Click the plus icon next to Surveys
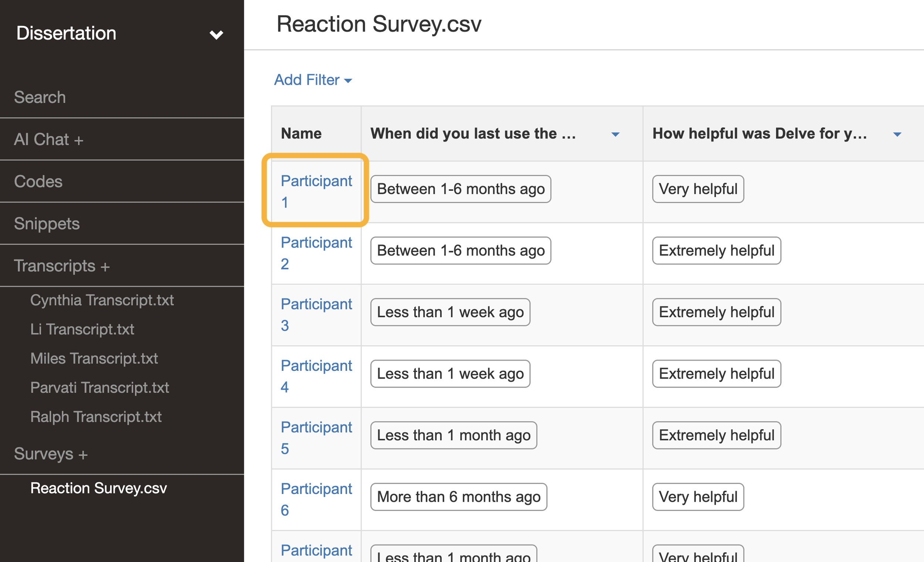Image resolution: width=924 pixels, height=562 pixels. click(x=83, y=455)
